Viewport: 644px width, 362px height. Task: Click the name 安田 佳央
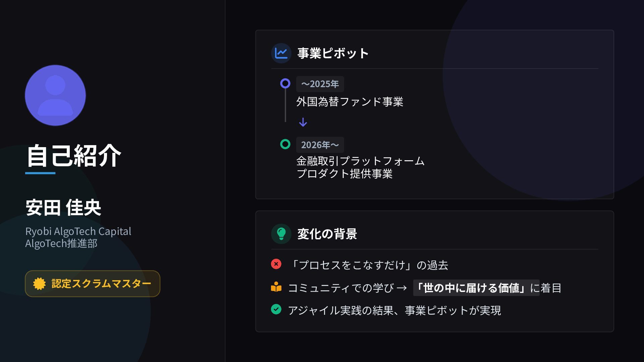(x=63, y=208)
